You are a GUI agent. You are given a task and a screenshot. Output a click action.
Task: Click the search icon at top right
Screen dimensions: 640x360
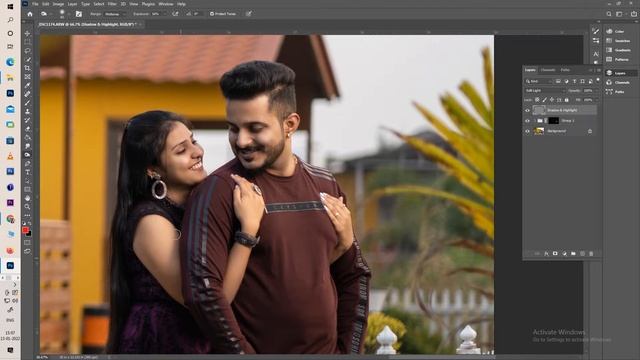[x=609, y=14]
